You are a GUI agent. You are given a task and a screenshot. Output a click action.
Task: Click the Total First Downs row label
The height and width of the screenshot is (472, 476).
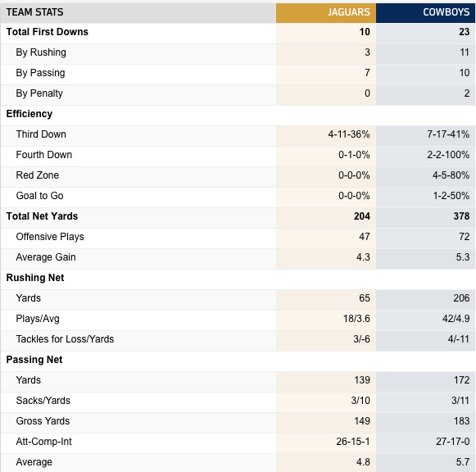(x=47, y=32)
